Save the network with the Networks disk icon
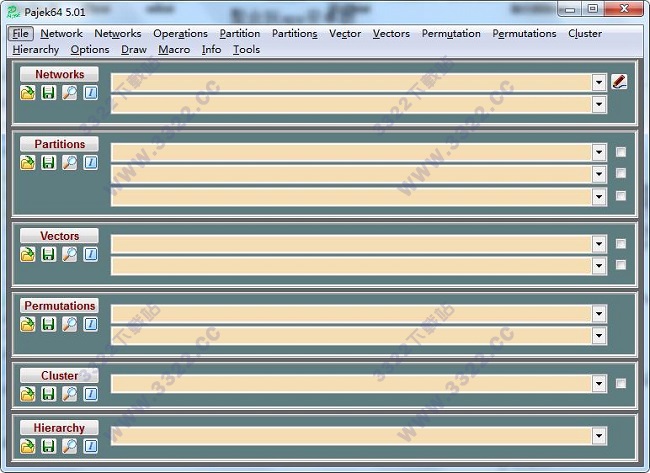 (49, 92)
